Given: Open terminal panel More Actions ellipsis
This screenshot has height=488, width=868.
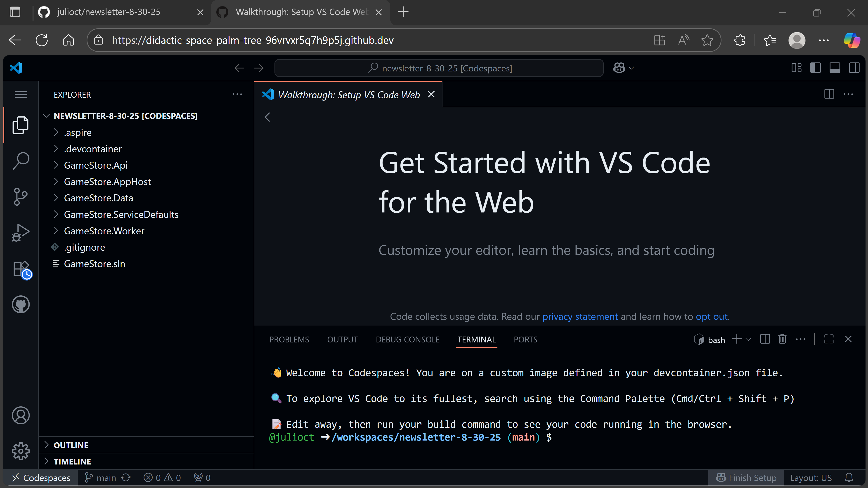Looking at the screenshot, I should pyautogui.click(x=801, y=339).
